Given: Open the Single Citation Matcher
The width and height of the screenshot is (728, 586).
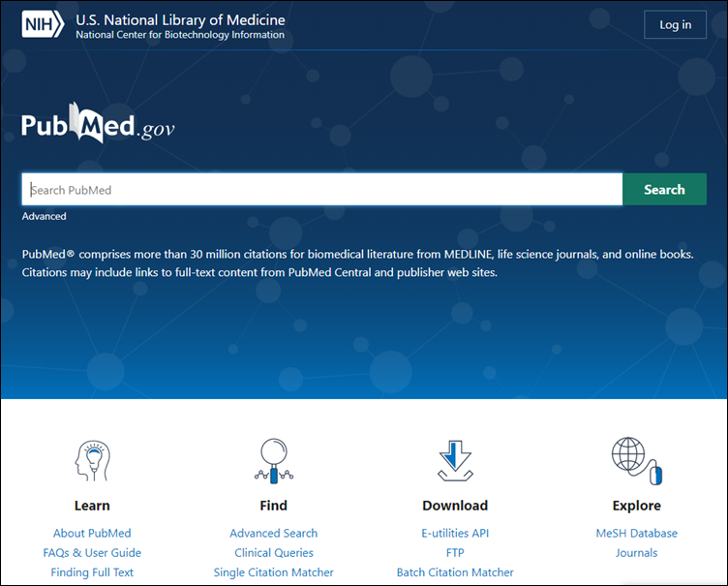Looking at the screenshot, I should [273, 572].
